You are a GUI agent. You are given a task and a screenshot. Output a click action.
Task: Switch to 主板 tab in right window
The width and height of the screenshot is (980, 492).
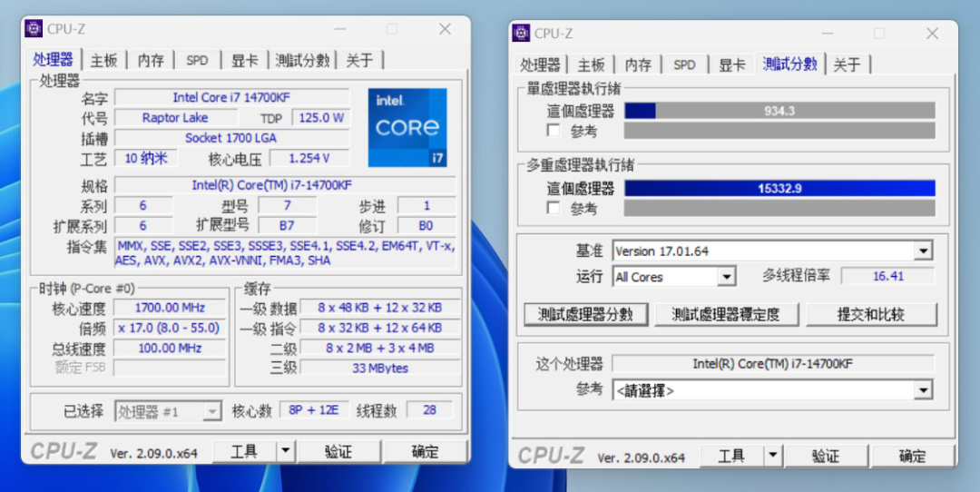click(592, 64)
